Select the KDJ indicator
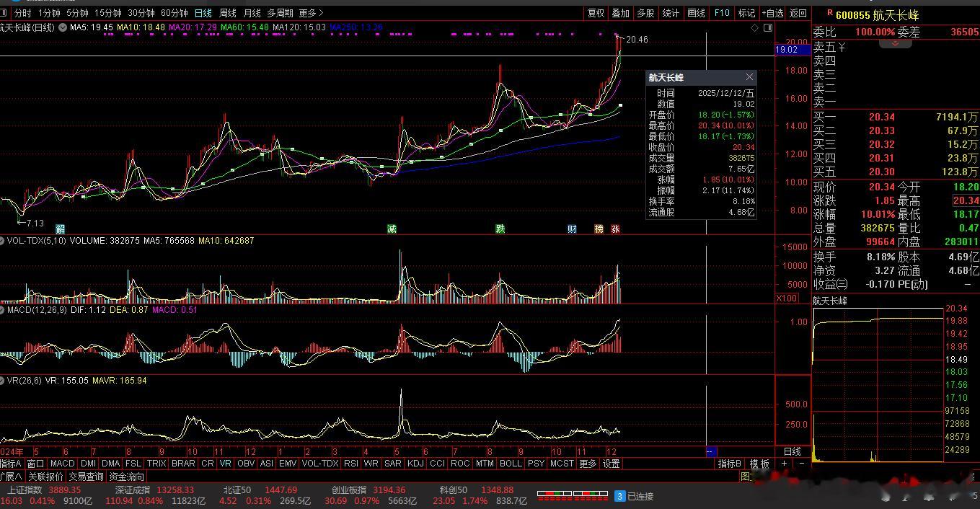This screenshot has height=509, width=980. coord(415,464)
